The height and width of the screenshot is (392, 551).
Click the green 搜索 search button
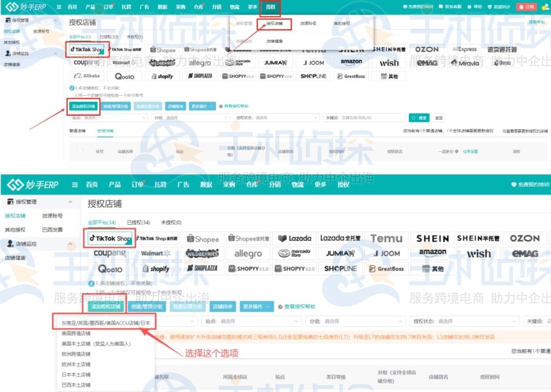click(x=419, y=118)
